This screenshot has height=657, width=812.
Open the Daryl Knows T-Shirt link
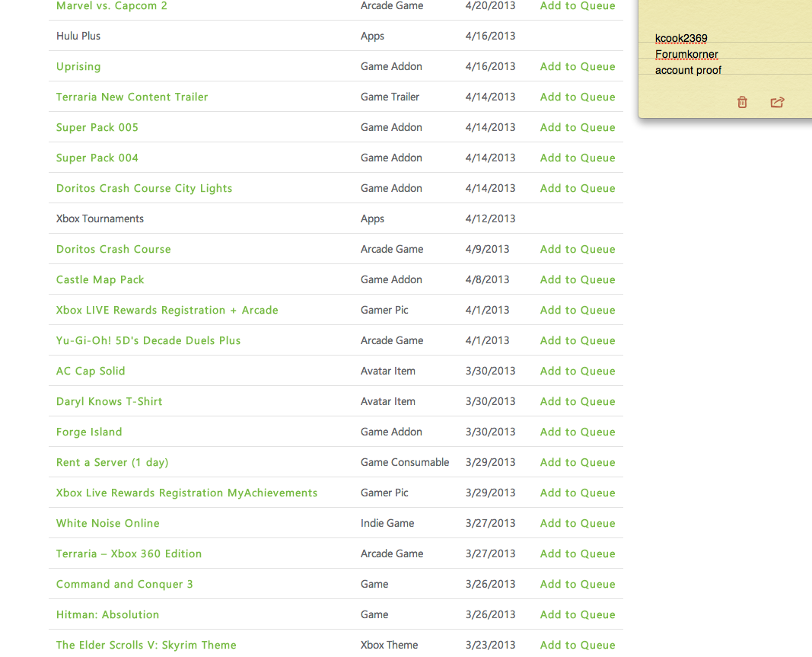[109, 401]
